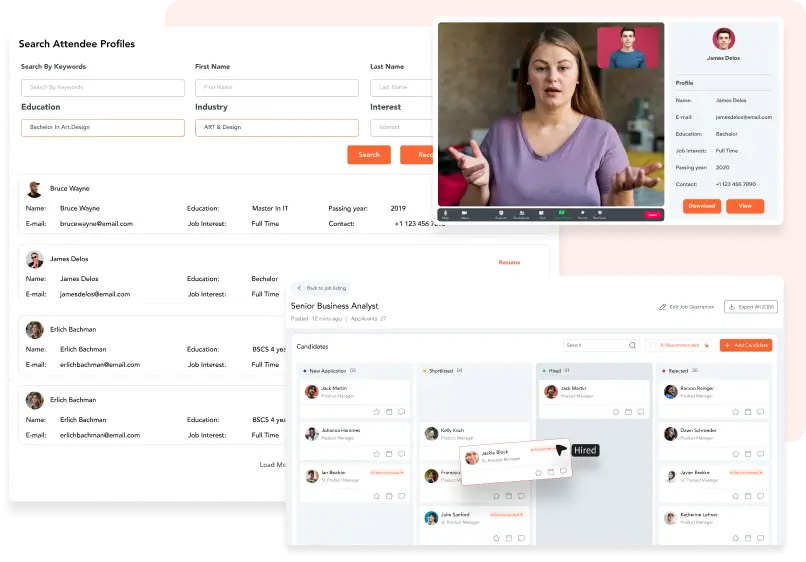Click the Search By Keywords input field

coord(103,87)
